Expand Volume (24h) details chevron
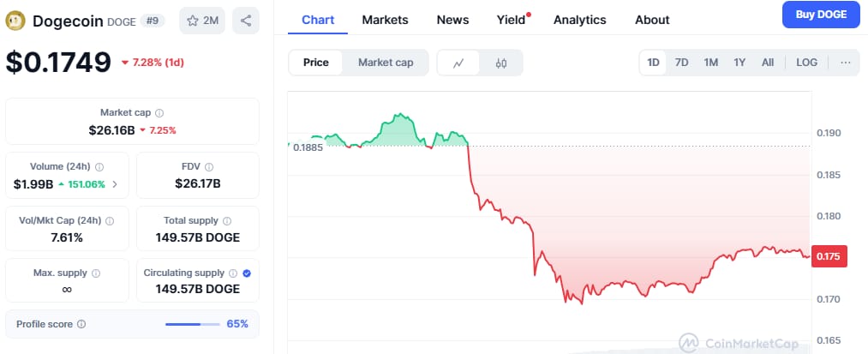 pyautogui.click(x=115, y=184)
